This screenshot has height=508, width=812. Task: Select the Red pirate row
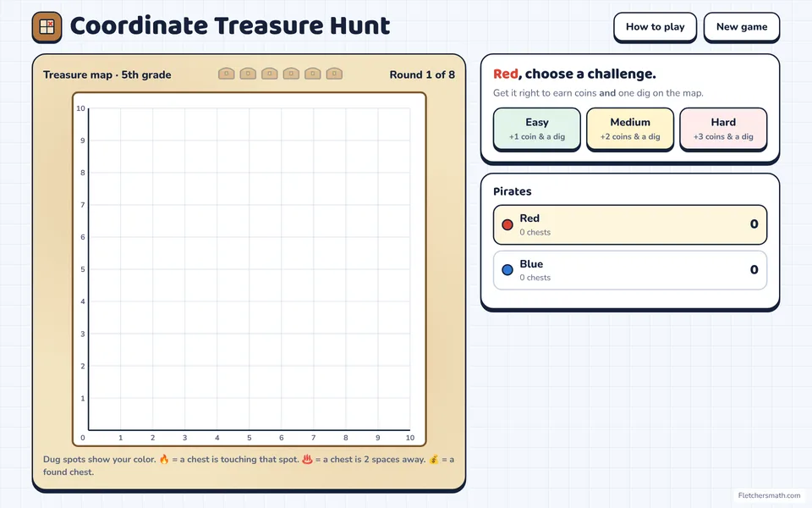630,225
